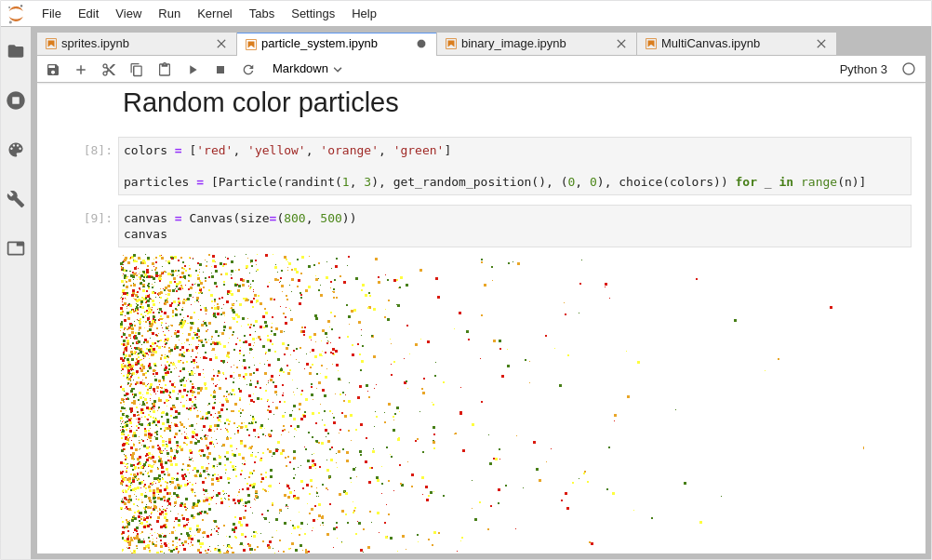Save the notebook using the save icon
Viewport: 932px width, 560px height.
(x=53, y=69)
